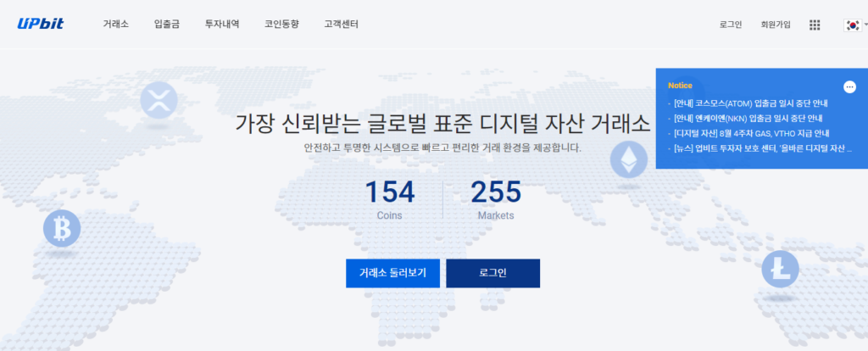
Task: Click the Korean flag language icon
Action: pyautogui.click(x=851, y=25)
